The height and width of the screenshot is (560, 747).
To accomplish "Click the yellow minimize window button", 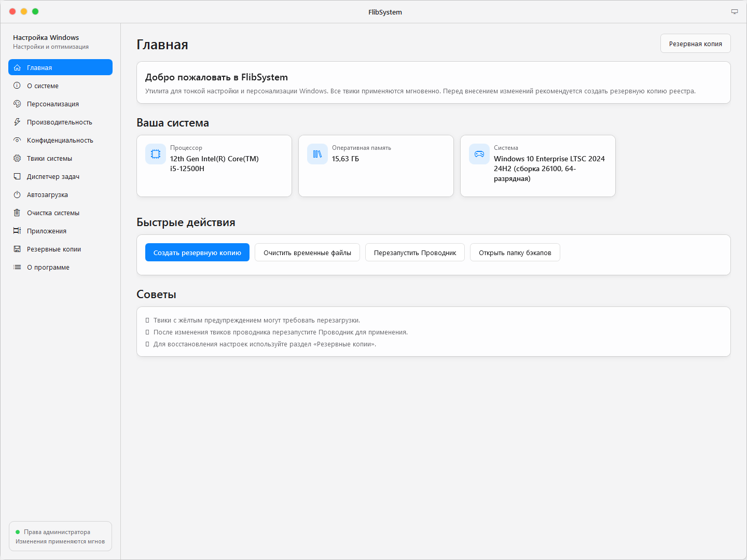I will click(24, 11).
